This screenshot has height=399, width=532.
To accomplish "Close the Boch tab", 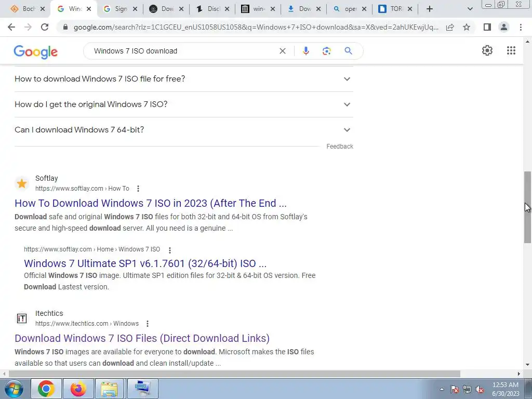I will (x=43, y=9).
